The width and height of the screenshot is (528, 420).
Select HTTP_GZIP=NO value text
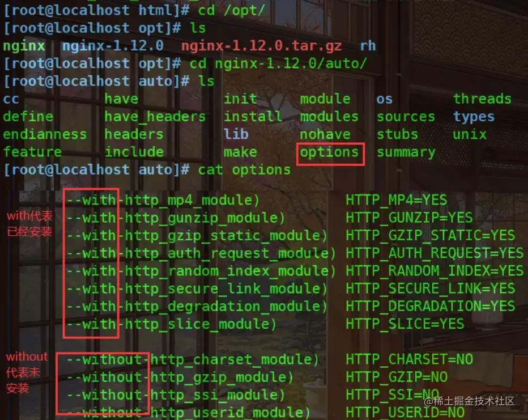pyautogui.click(x=397, y=377)
